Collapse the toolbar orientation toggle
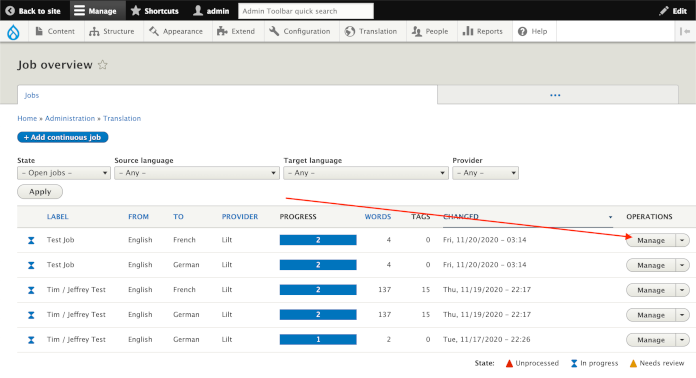696x378 pixels. (685, 32)
